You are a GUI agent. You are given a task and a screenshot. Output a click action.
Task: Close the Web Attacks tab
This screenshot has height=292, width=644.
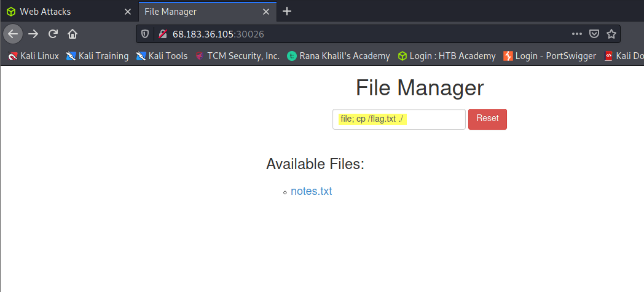128,12
